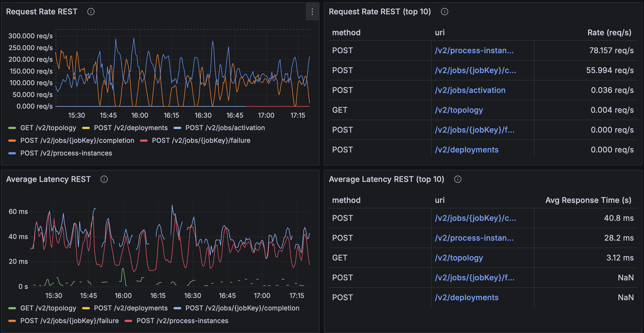Open the Request Rate REST panel menu
Screen dimensions: 644x333
coord(312,12)
